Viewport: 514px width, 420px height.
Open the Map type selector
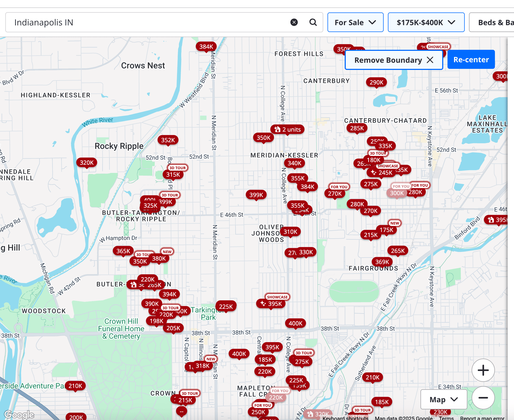pyautogui.click(x=443, y=399)
